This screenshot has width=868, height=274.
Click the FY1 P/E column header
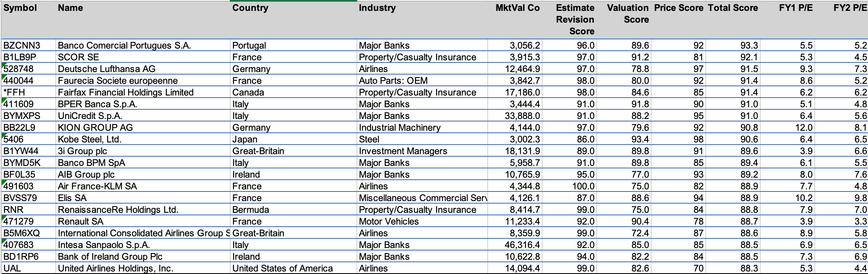coord(787,20)
